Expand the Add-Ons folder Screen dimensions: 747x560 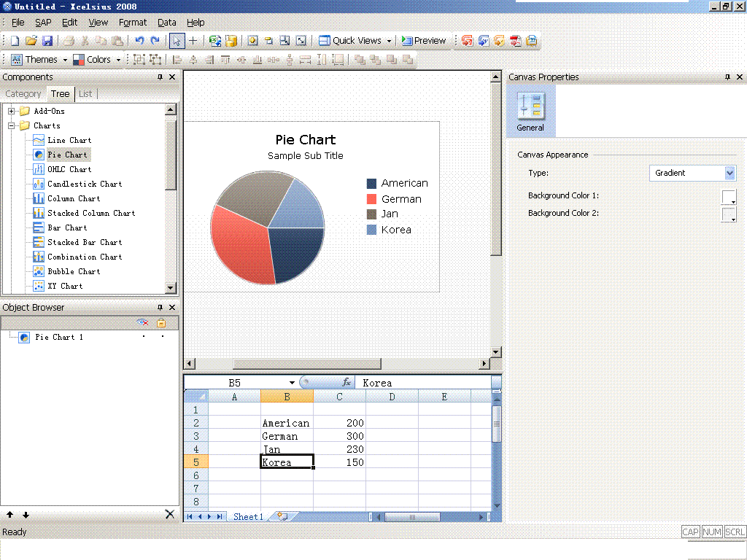[x=12, y=110]
